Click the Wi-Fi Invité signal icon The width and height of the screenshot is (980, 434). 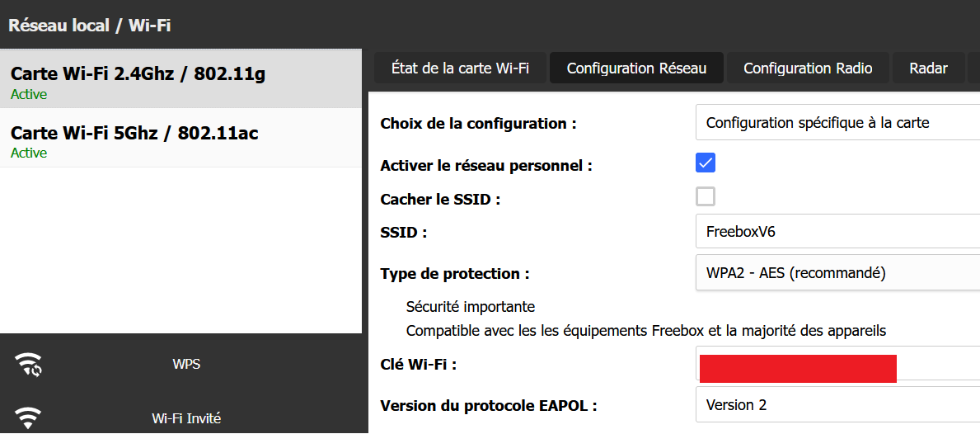click(x=29, y=417)
